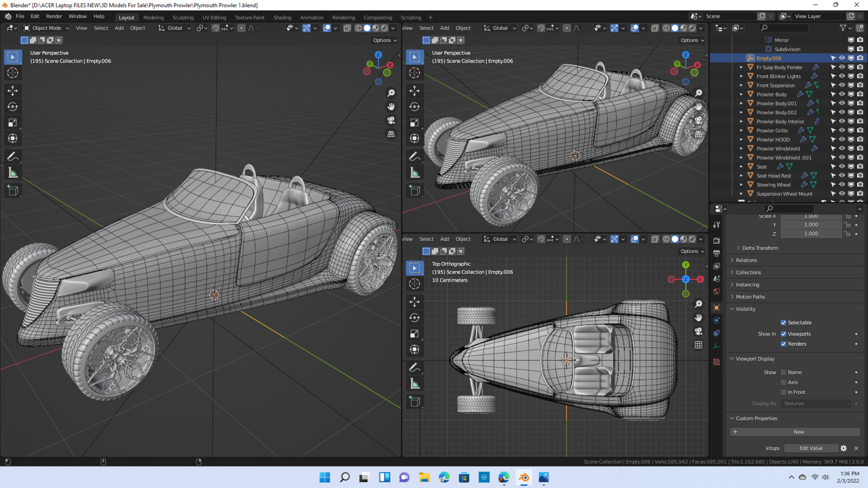Image resolution: width=868 pixels, height=488 pixels.
Task: Open the Output properties tab
Action: click(717, 253)
